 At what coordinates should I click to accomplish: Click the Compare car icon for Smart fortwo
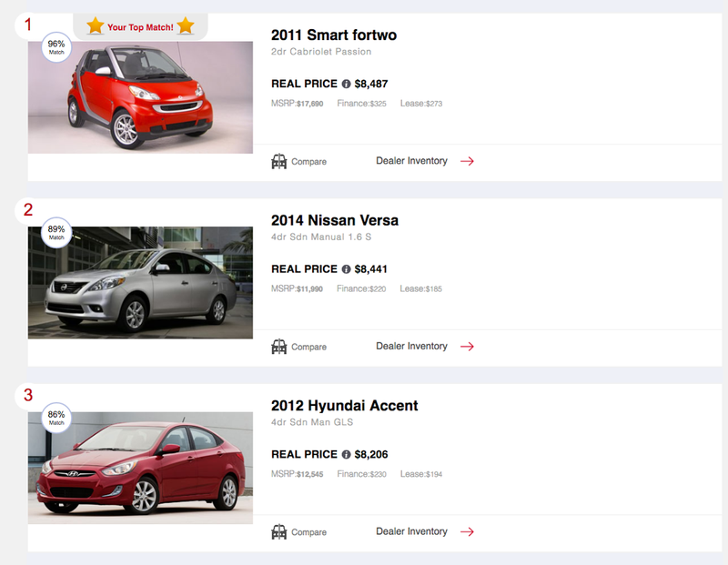(x=279, y=161)
